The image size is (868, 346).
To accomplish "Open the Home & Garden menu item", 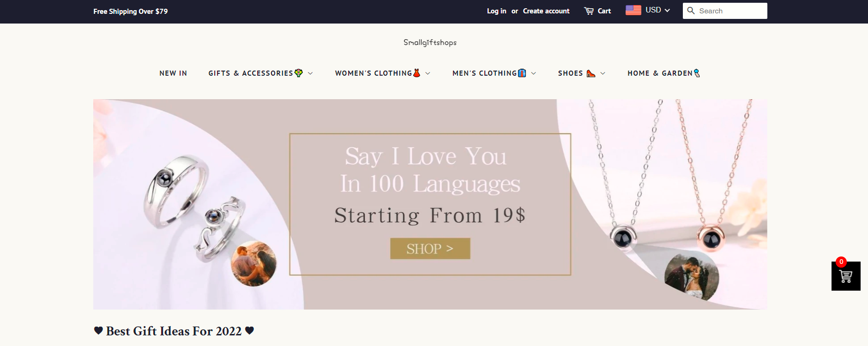I will point(663,73).
